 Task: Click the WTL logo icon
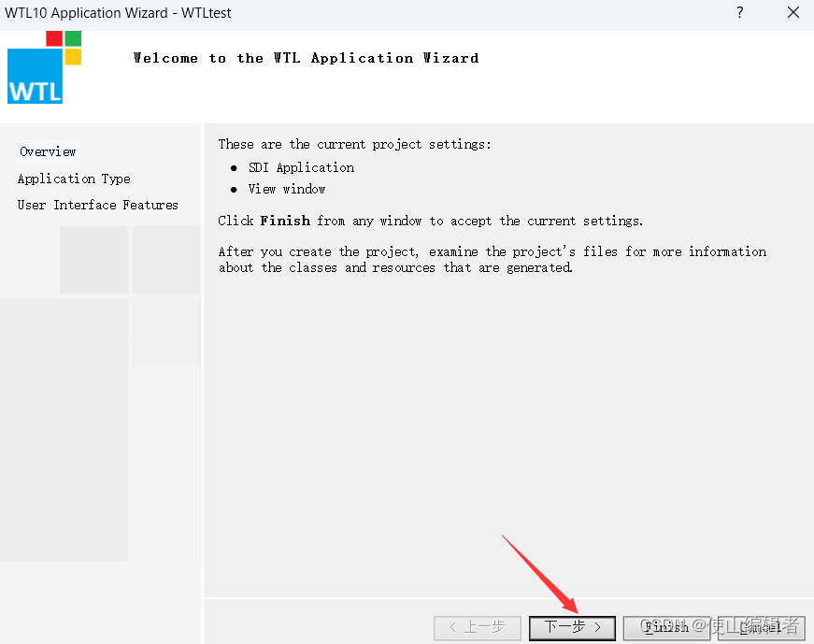point(43,67)
